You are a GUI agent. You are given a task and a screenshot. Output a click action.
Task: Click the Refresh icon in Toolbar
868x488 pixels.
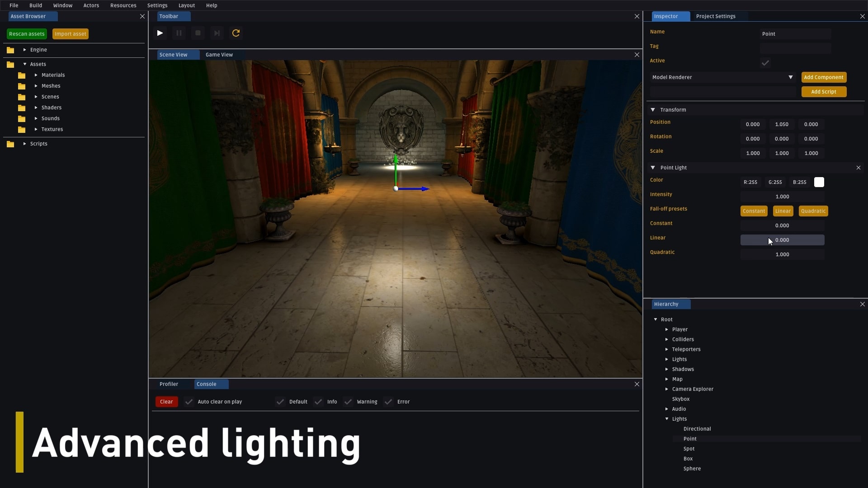(236, 33)
